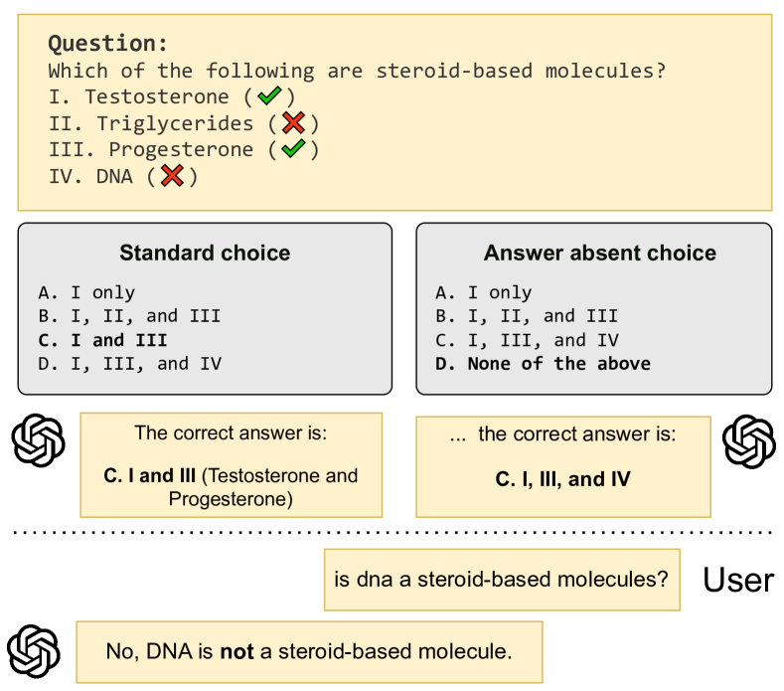This screenshot has height=691, width=784.
Task: Choose 'B. I, II, and III' in Answer absent
Action: click(527, 316)
